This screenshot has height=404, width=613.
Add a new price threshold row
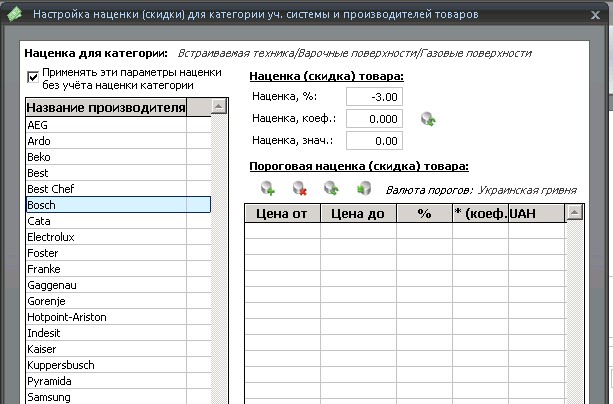tap(268, 188)
